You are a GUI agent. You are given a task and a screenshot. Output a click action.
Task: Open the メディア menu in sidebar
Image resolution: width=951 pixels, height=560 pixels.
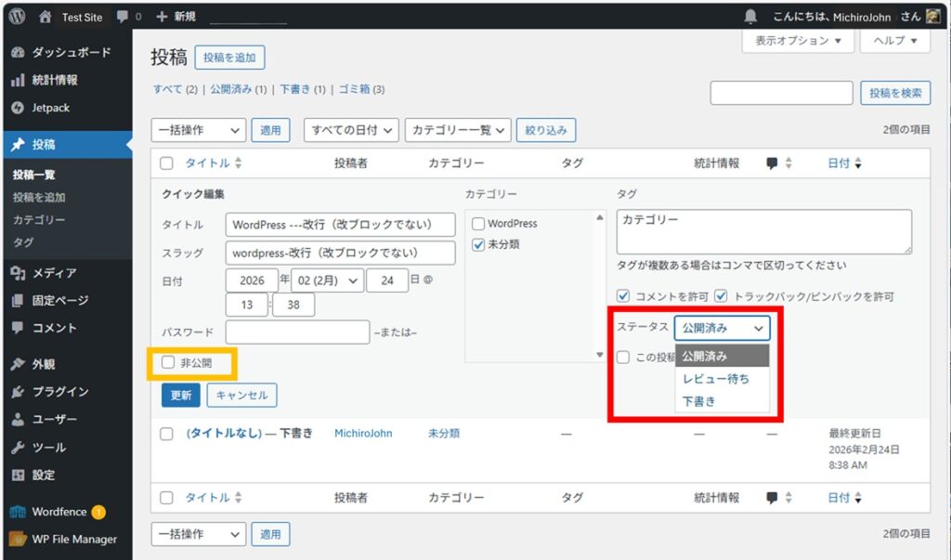[54, 273]
